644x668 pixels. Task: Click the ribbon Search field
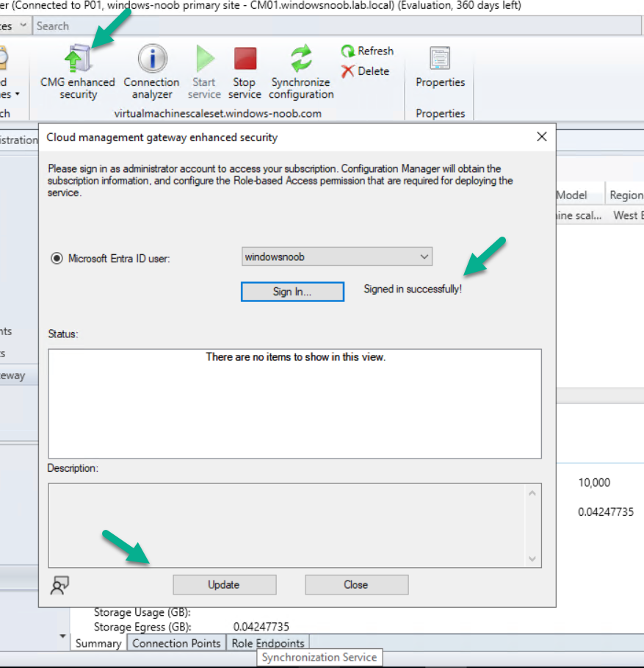pyautogui.click(x=336, y=26)
